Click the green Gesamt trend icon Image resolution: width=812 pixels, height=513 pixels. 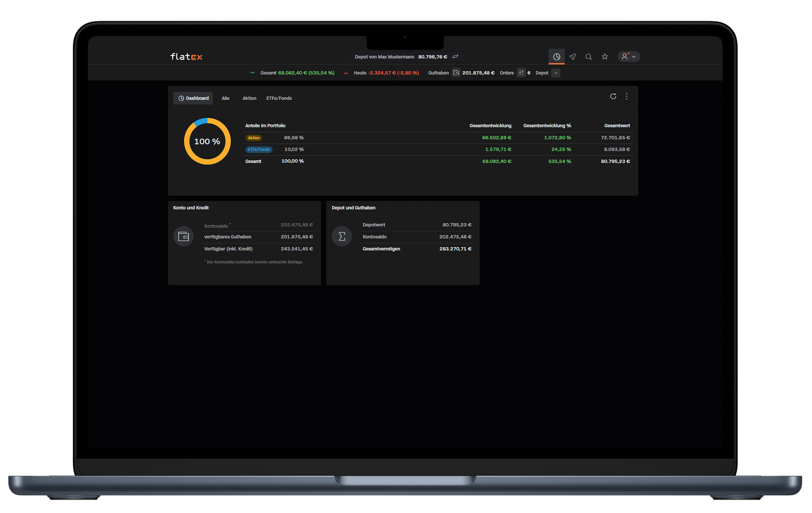(x=253, y=73)
